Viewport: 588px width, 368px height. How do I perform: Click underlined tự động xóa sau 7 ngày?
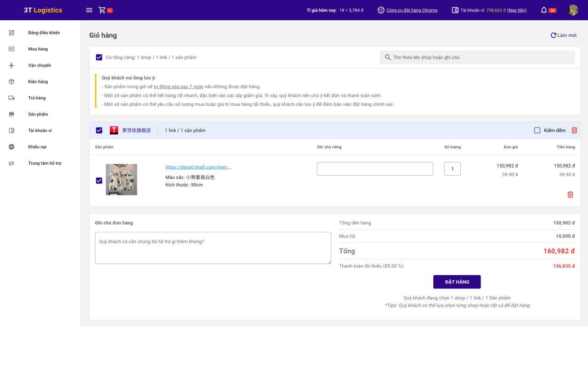coord(178,86)
